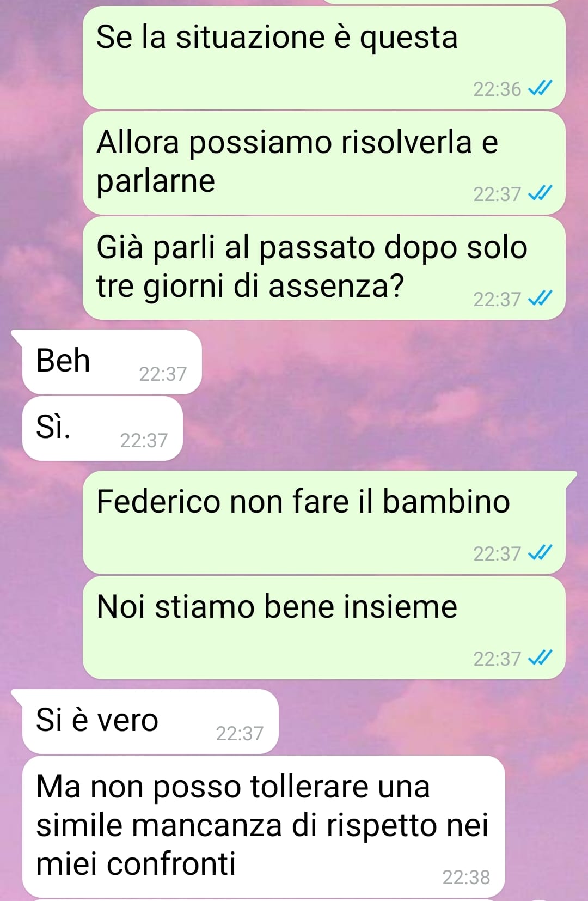Tap the timestamp on 'Beh' message
The height and width of the screenshot is (901, 588).
(x=163, y=374)
